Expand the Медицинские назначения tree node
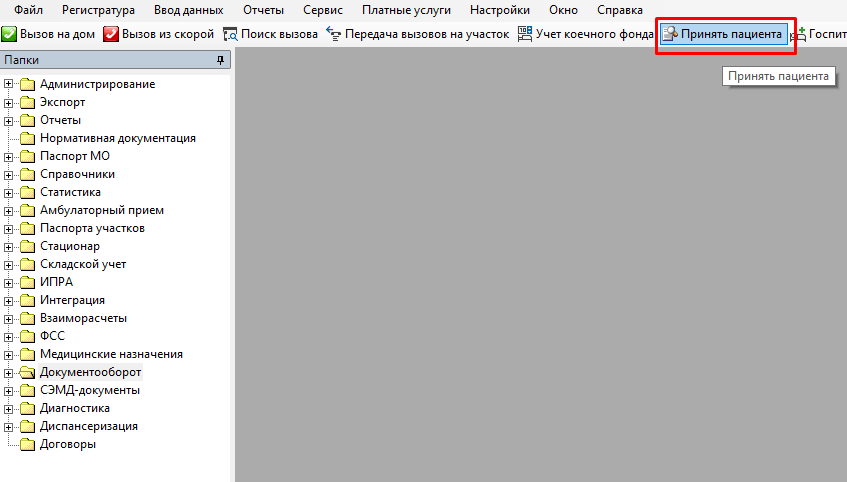Image resolution: width=847 pixels, height=482 pixels. pyautogui.click(x=8, y=355)
